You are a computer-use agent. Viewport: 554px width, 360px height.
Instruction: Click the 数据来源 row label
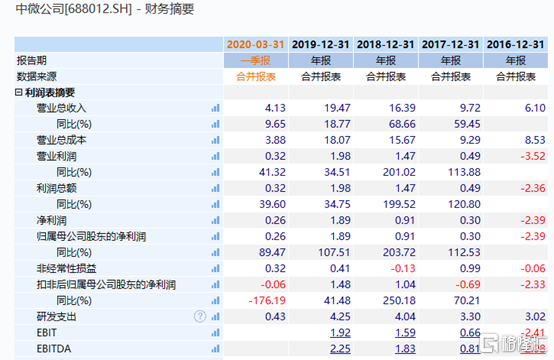click(x=36, y=77)
